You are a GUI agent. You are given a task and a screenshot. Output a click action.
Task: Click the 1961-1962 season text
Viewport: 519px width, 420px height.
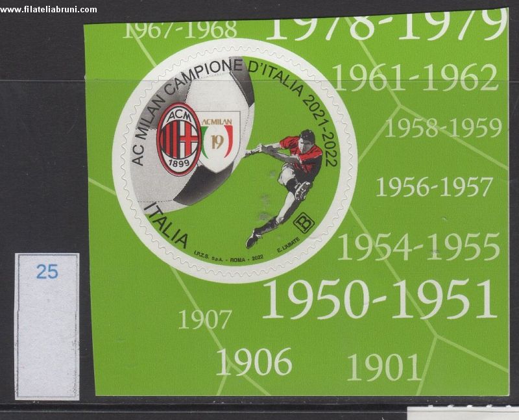(415, 79)
